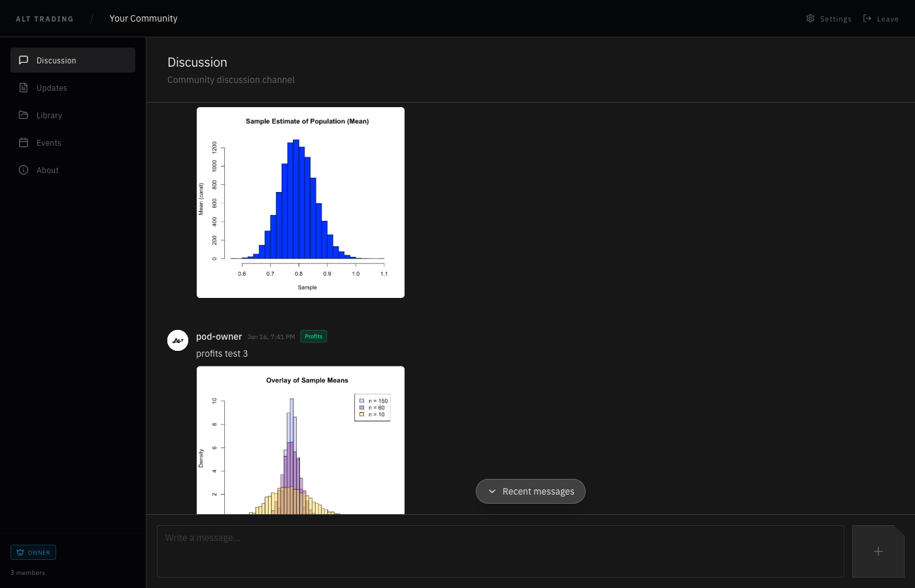Click the Discussion chat bubble icon
The width and height of the screenshot is (915, 588).
tap(24, 60)
